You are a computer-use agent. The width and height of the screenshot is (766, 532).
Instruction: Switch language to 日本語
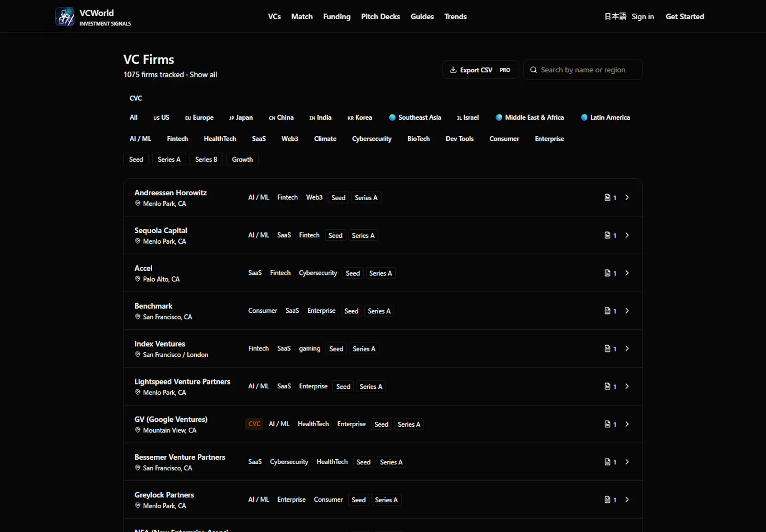(615, 16)
